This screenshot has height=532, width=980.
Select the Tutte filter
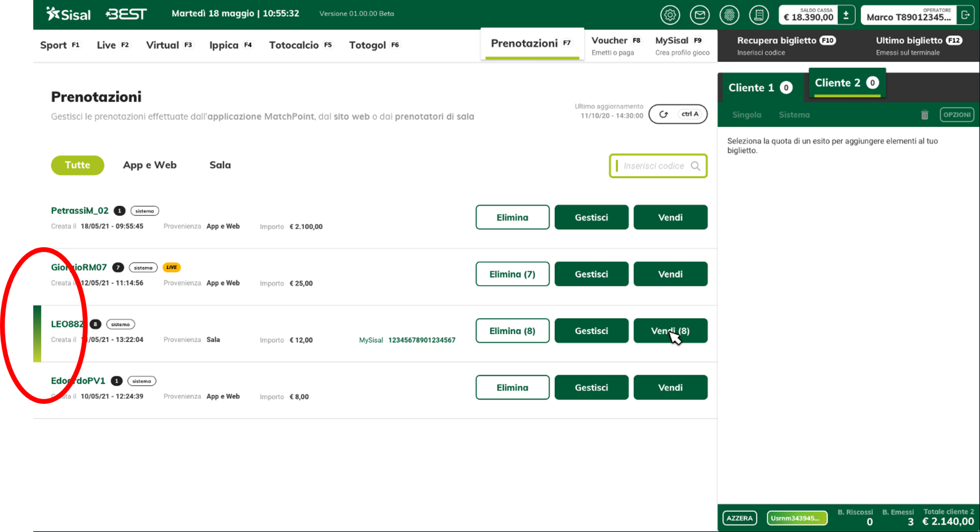tap(78, 165)
